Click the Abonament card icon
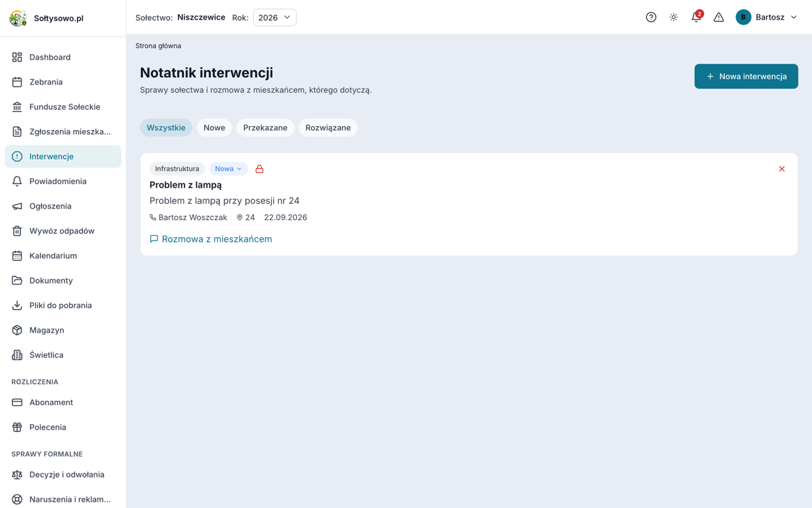This screenshot has height=508, width=812. pos(17,402)
